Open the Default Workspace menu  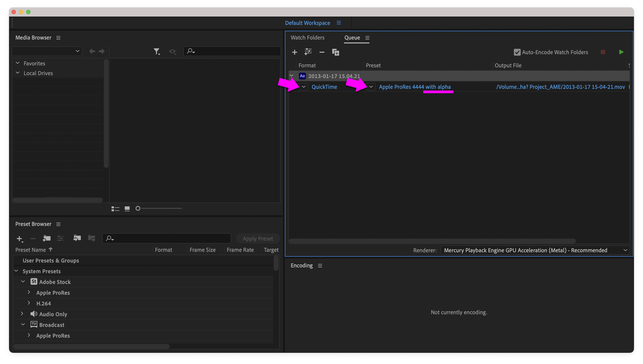[339, 23]
